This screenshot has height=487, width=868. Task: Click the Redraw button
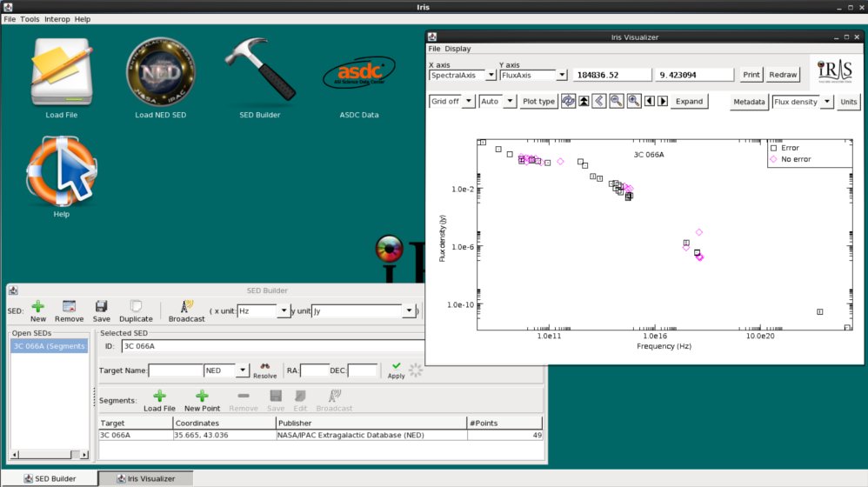coord(783,75)
